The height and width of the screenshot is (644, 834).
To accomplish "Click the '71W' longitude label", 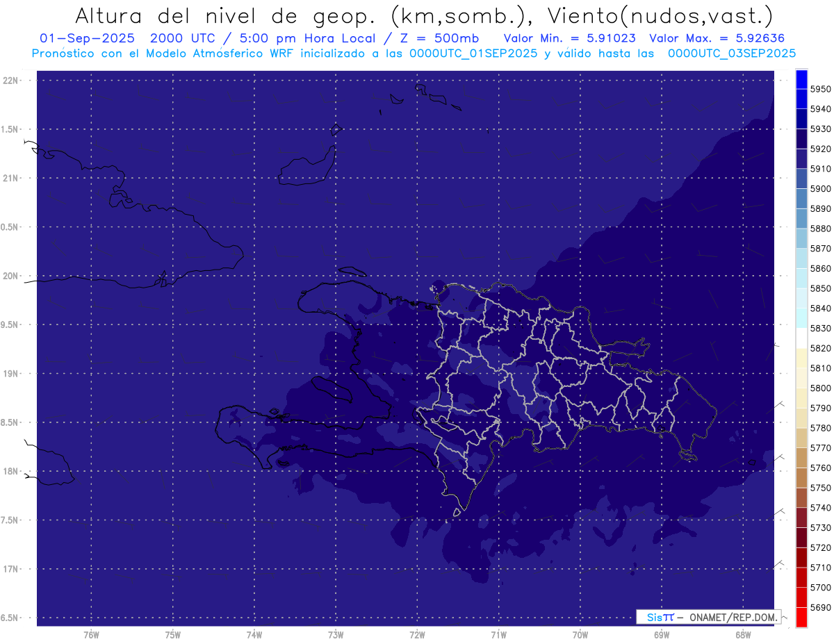I will coord(498,634).
